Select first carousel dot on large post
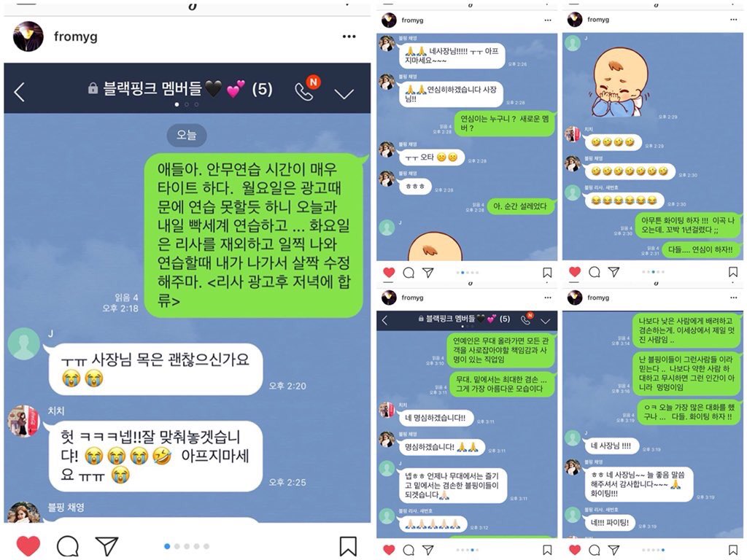The width and height of the screenshot is (747, 560). point(167,546)
